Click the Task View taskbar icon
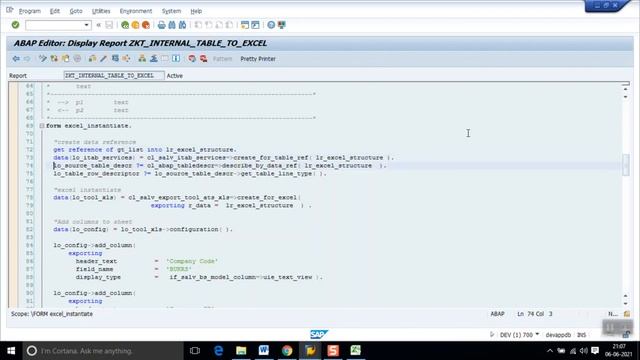The width and height of the screenshot is (640, 360). click(x=195, y=351)
